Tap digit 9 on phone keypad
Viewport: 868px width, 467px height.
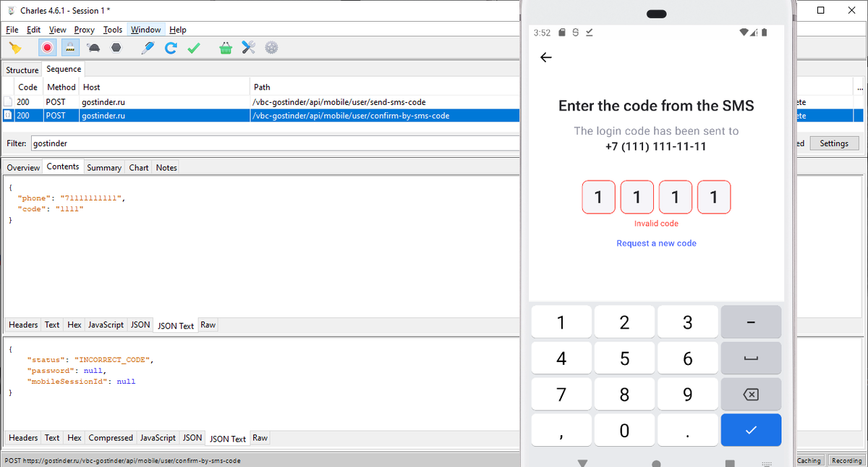point(688,395)
